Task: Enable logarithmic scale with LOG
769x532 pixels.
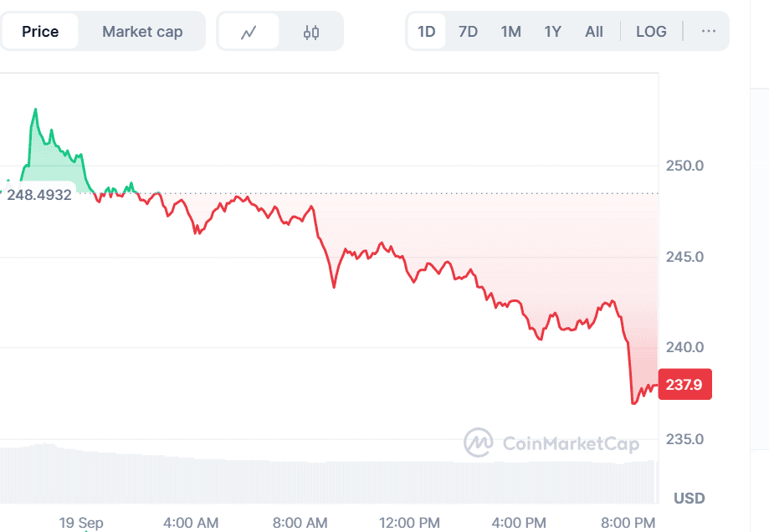Action: 650,31
